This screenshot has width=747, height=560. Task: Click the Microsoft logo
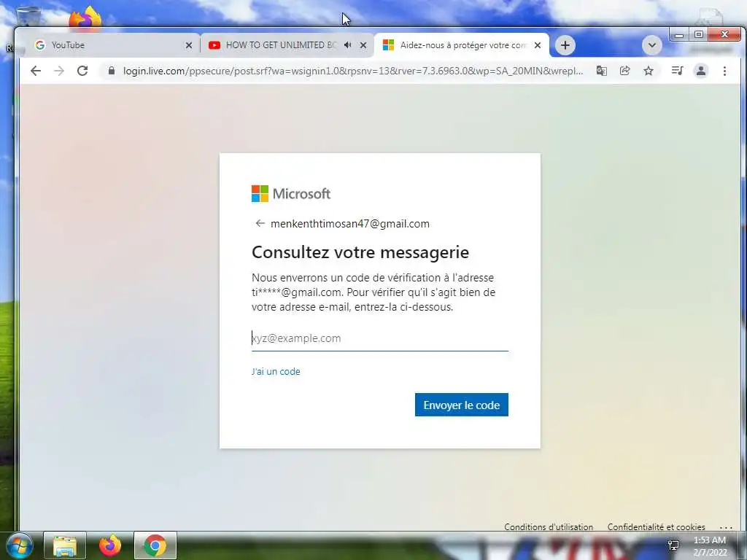[x=290, y=194]
